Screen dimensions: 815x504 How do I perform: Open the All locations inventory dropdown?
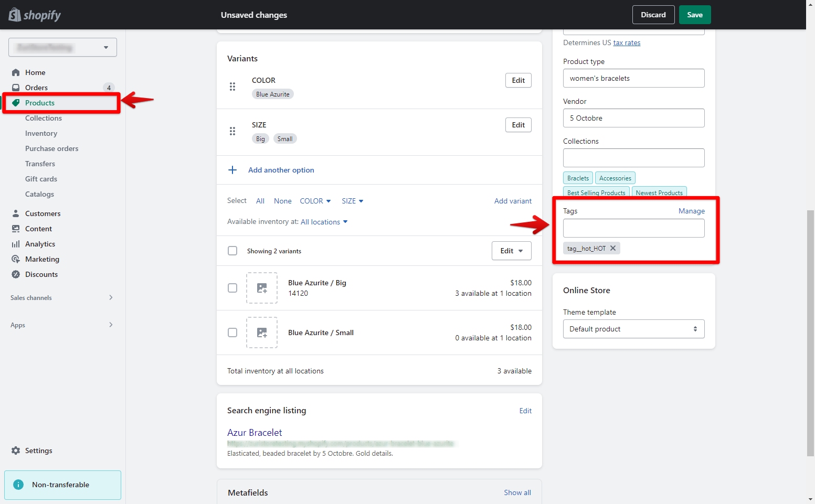(324, 222)
